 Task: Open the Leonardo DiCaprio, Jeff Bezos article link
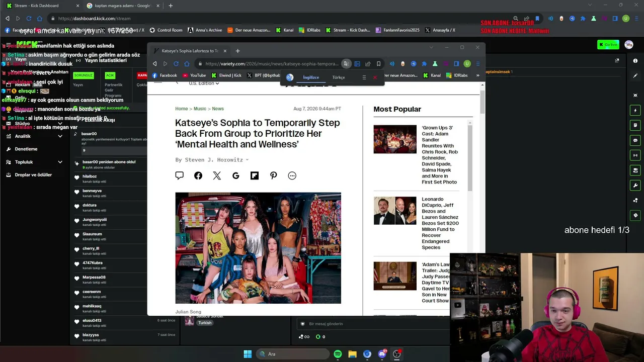tap(440, 223)
